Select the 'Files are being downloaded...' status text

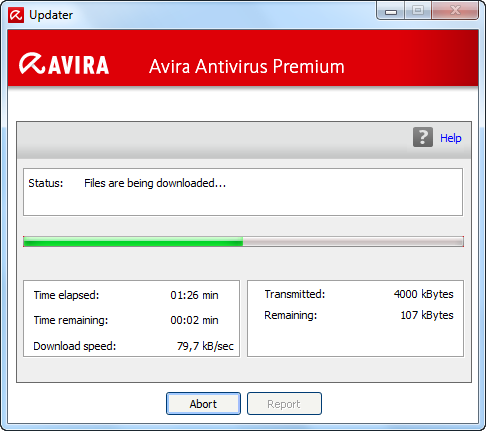click(x=155, y=183)
